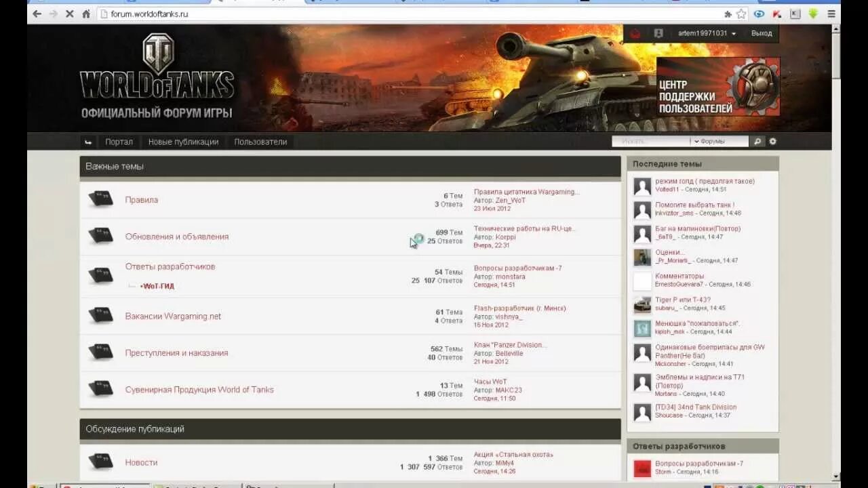Click the forum icon beside Новости
This screenshot has width=868, height=488.
(x=101, y=462)
